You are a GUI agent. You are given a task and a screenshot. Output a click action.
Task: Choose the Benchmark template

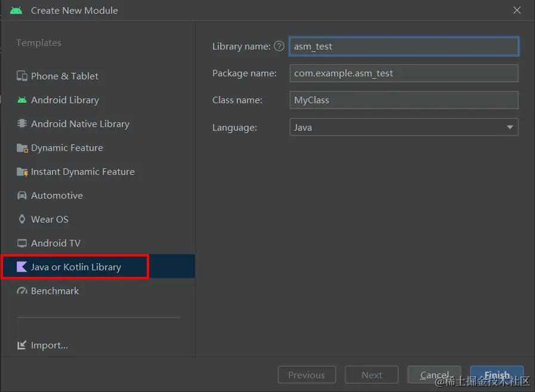click(x=98, y=291)
